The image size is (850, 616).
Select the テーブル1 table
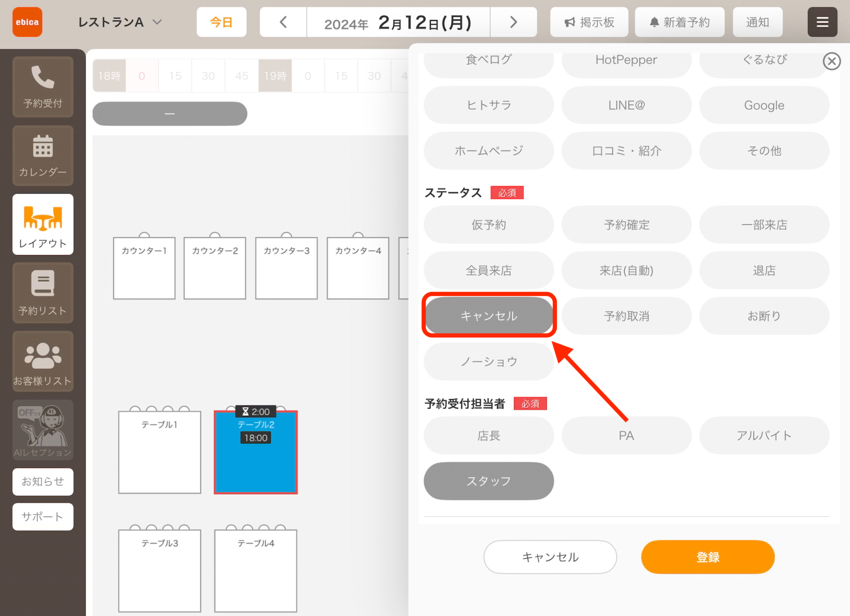click(x=159, y=452)
